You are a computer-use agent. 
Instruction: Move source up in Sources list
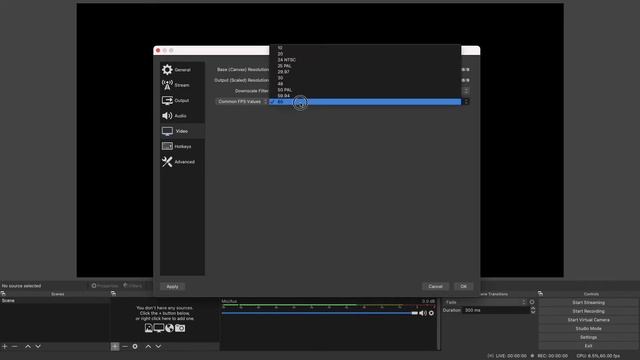coord(148,347)
